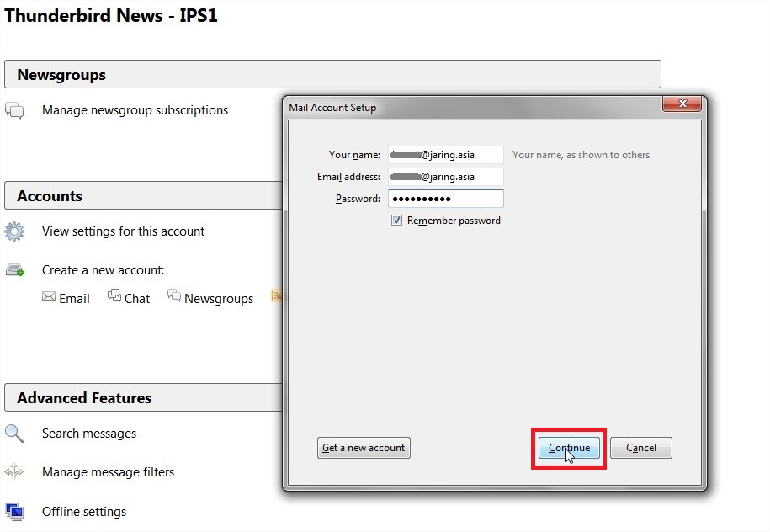Cancel the Mail Account Setup dialog
Screen dimensions: 770x532
click(641, 448)
